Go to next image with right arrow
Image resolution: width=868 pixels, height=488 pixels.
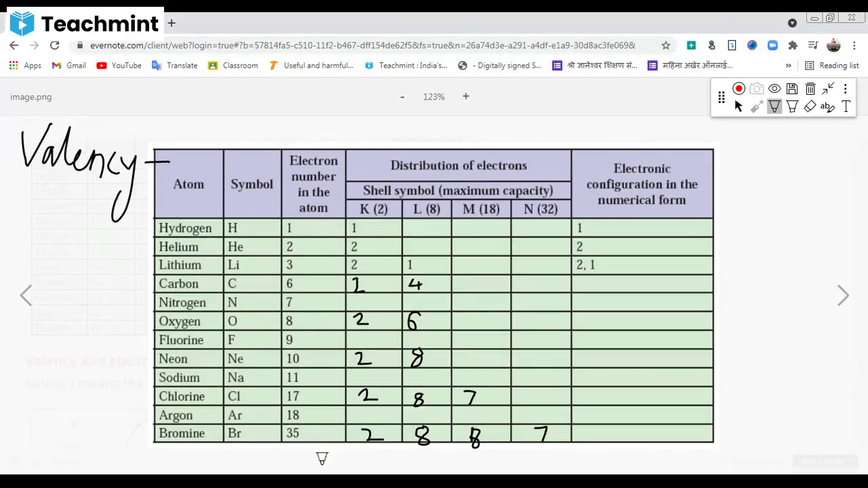(843, 296)
